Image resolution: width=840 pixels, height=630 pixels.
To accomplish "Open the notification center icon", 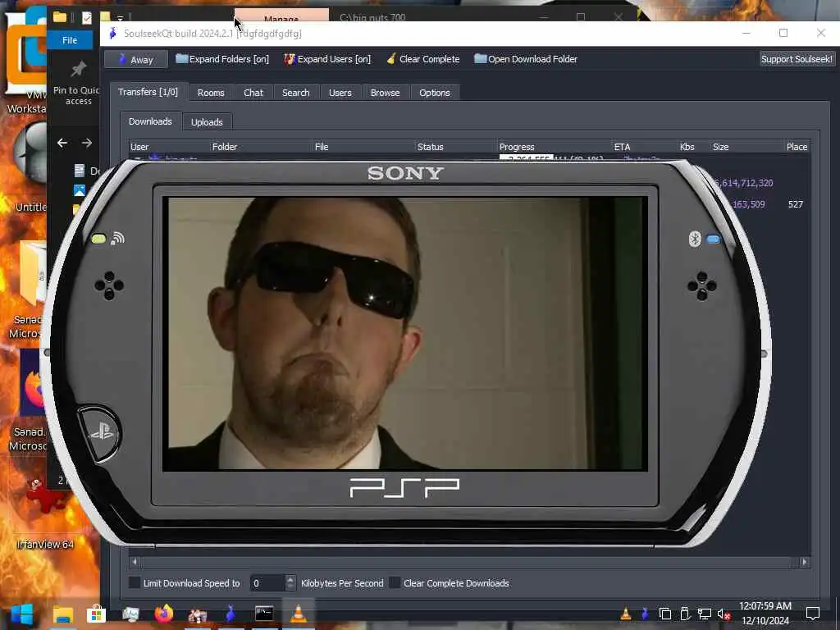I will (x=813, y=614).
